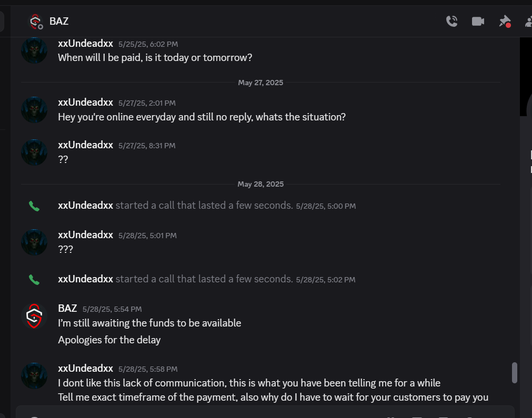Screen dimensions: 532x418
Task: Click the chat scrollbar thumb
Action: point(514,373)
